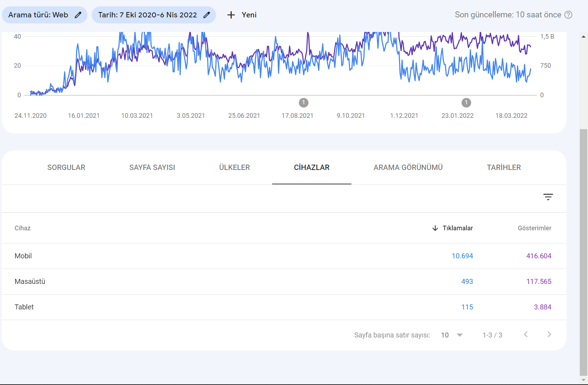Select the Tablet device row

coord(284,307)
